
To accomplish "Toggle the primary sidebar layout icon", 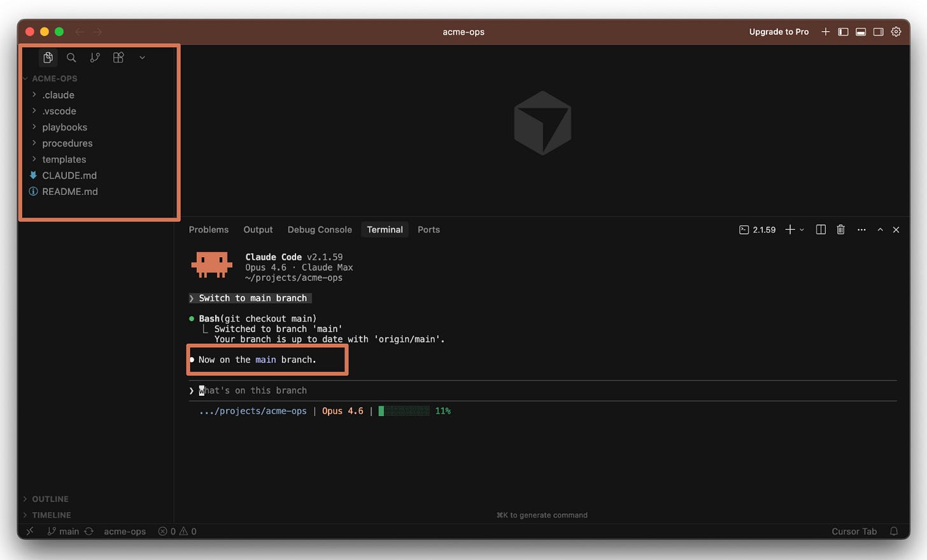I will 843,32.
